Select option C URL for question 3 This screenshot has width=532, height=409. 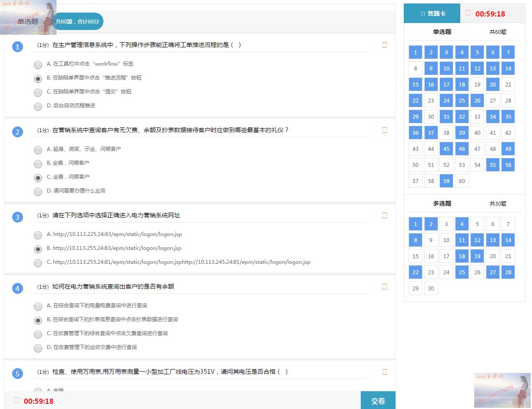pyautogui.click(x=38, y=263)
